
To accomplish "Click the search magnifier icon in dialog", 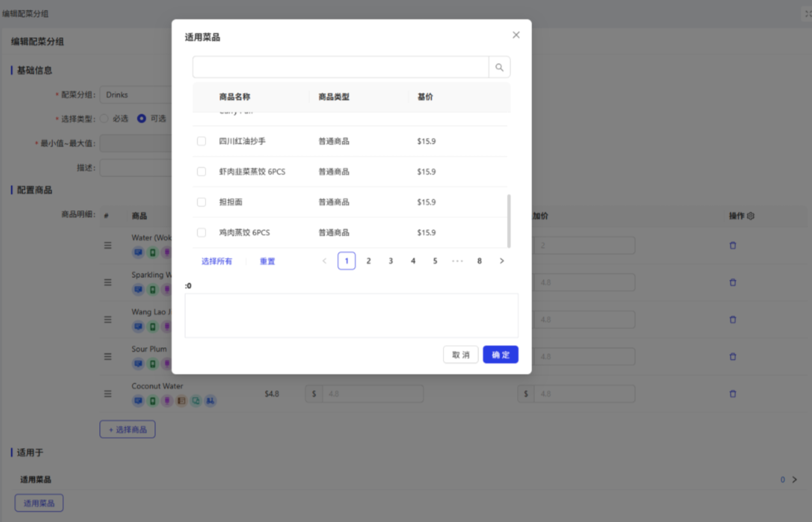I will (499, 67).
